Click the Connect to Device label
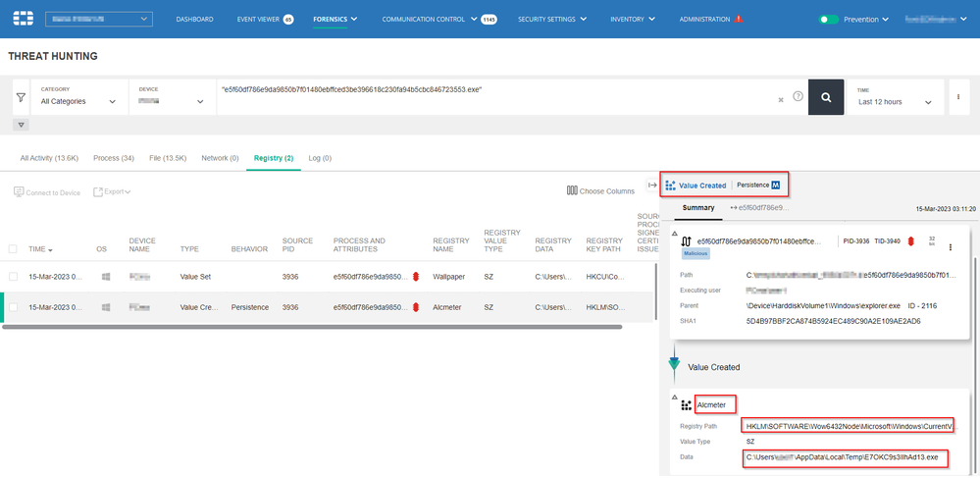 point(53,192)
